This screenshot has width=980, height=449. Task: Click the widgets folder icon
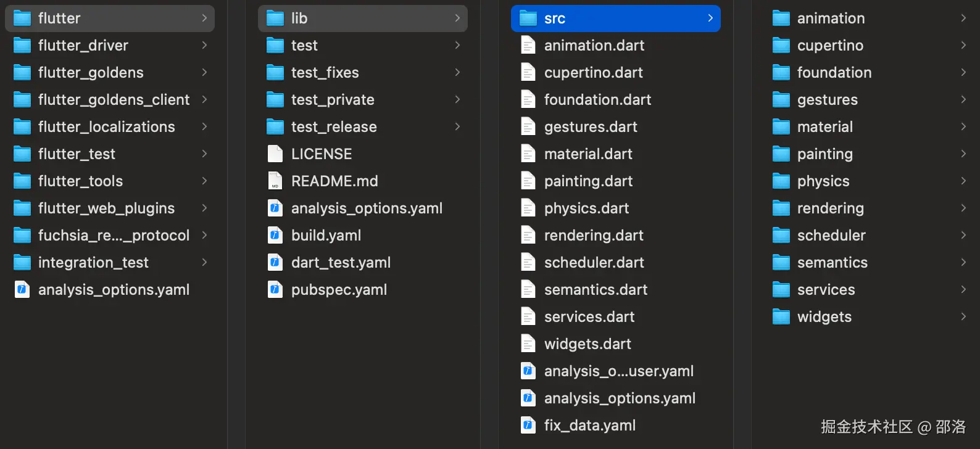pyautogui.click(x=781, y=317)
